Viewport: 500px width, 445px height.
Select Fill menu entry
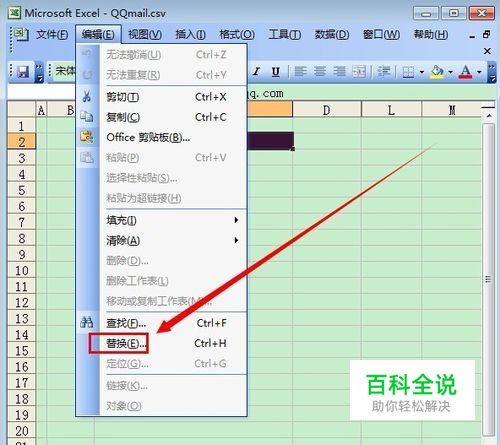coord(162,220)
